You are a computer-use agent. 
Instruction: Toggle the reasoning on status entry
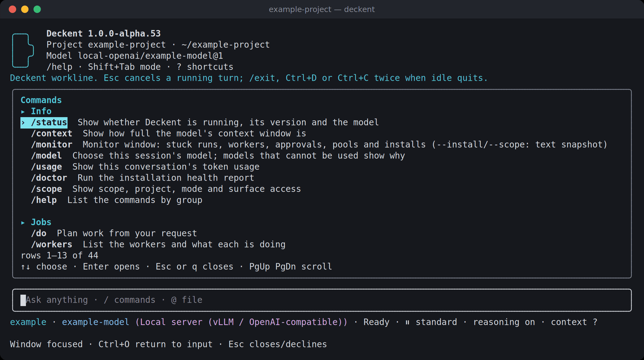pyautogui.click(x=504, y=322)
